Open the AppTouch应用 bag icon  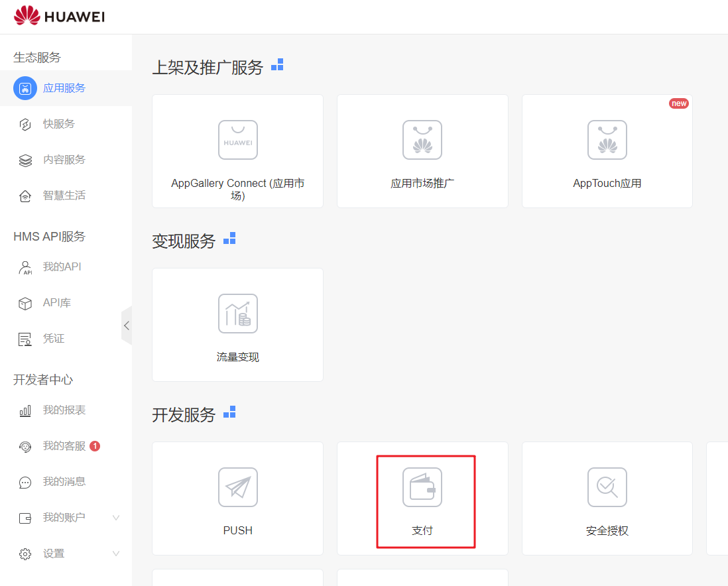pos(607,140)
